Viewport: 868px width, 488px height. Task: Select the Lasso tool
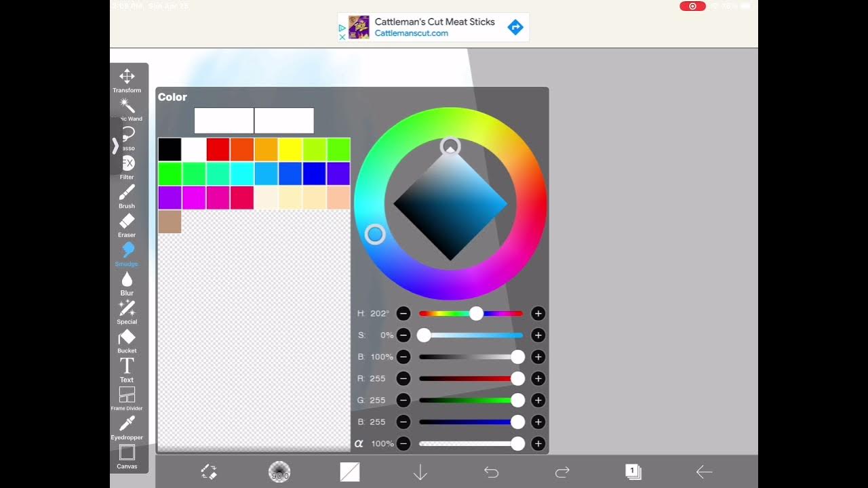127,138
